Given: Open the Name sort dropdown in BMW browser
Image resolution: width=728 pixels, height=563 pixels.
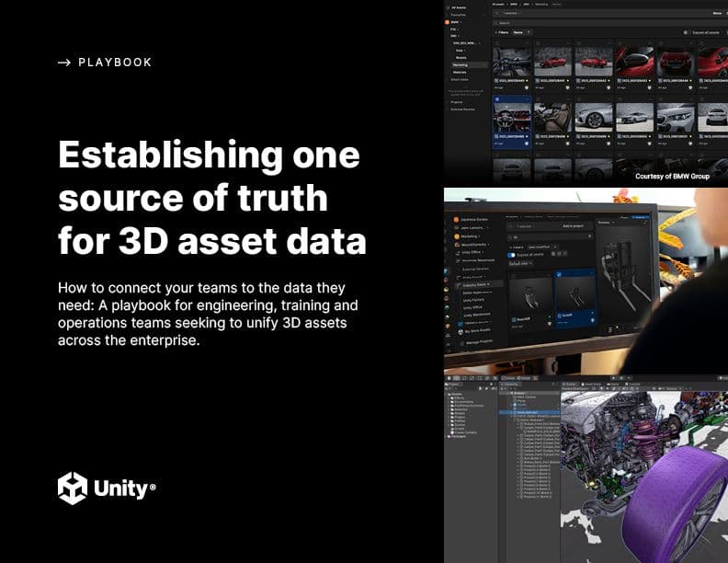Looking at the screenshot, I should point(521,32).
